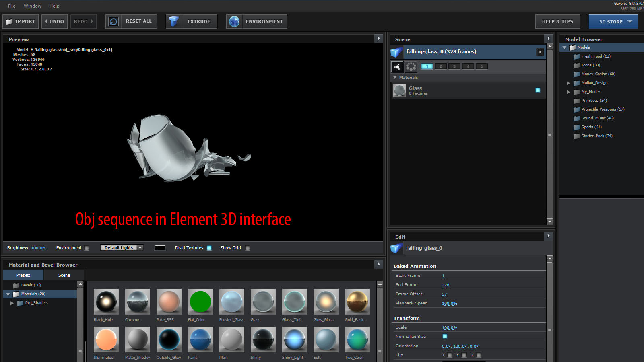The height and width of the screenshot is (362, 644).
Task: Select the Illuminated material preset
Action: point(106,339)
